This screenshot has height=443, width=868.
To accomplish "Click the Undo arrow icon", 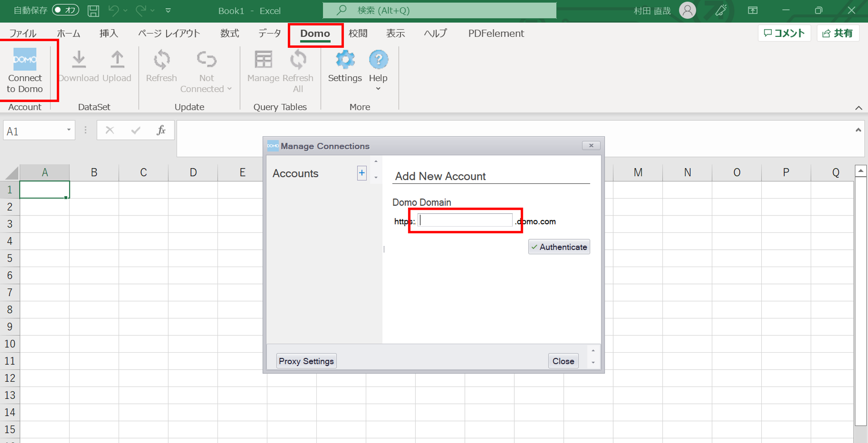I will [113, 10].
